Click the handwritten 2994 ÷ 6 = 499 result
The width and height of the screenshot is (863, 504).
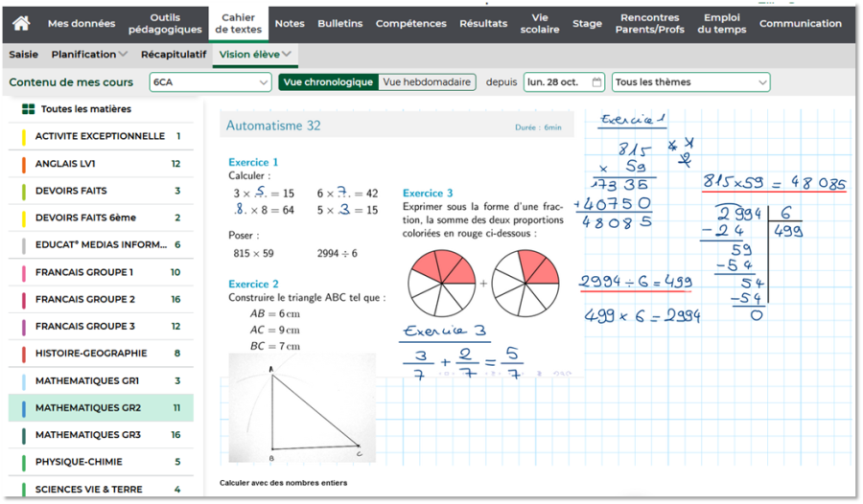click(636, 282)
